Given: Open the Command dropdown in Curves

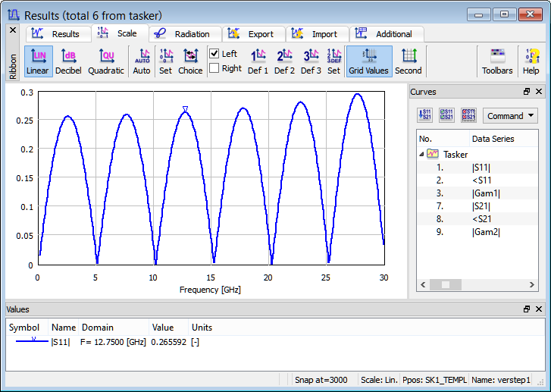Looking at the screenshot, I should click(x=510, y=116).
